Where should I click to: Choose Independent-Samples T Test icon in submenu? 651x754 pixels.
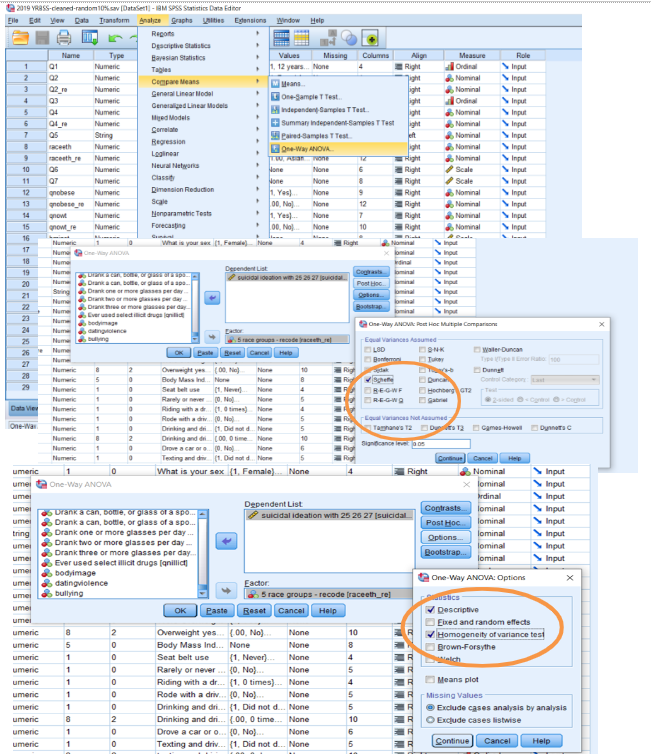click(275, 110)
